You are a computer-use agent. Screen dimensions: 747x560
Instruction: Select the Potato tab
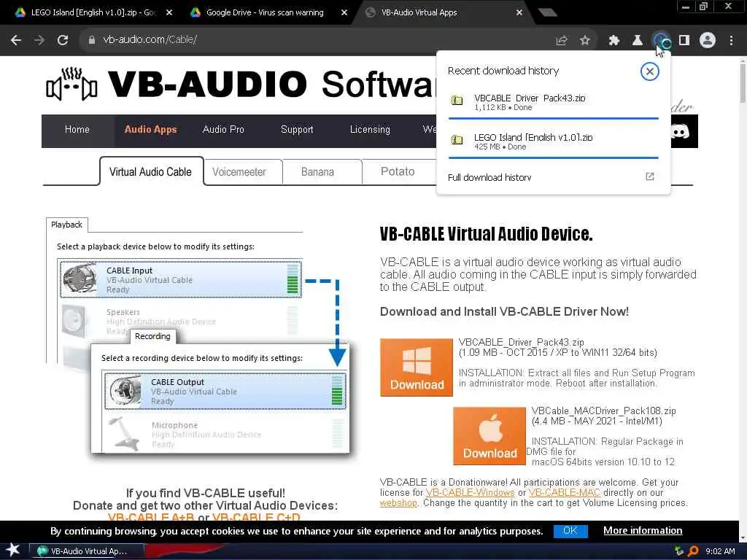[x=398, y=172]
